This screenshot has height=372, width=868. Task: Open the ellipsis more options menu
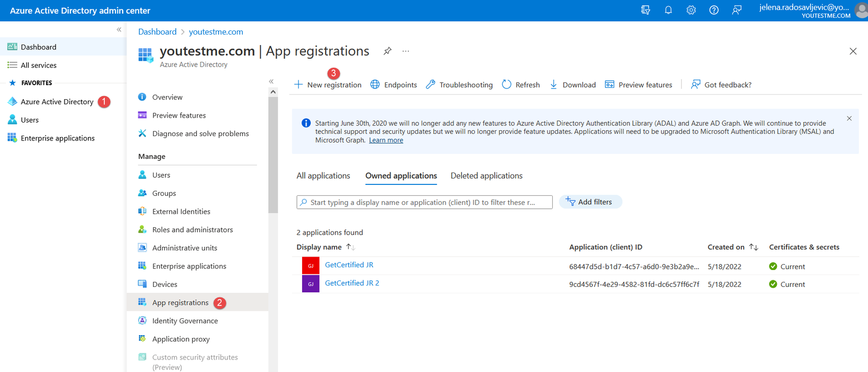[x=406, y=51]
